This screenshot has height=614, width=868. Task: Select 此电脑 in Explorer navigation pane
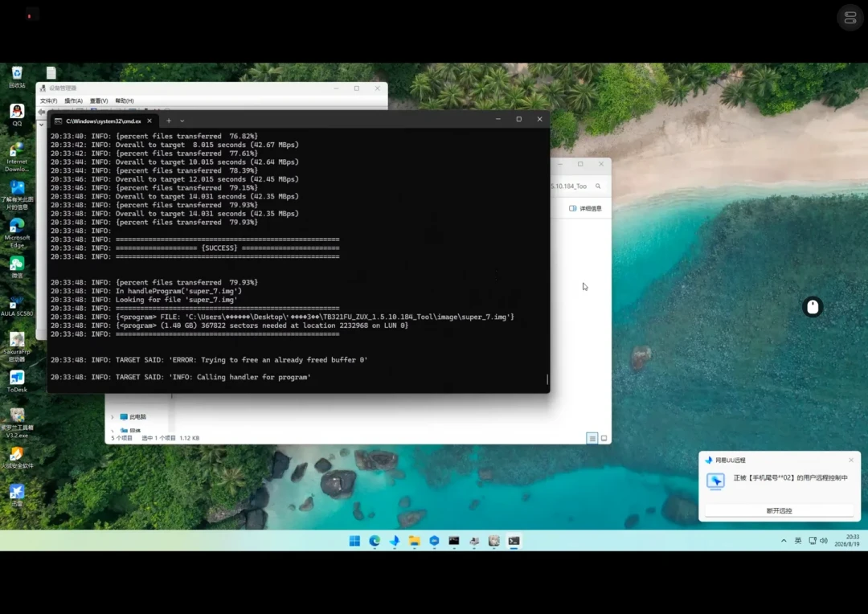click(x=133, y=417)
